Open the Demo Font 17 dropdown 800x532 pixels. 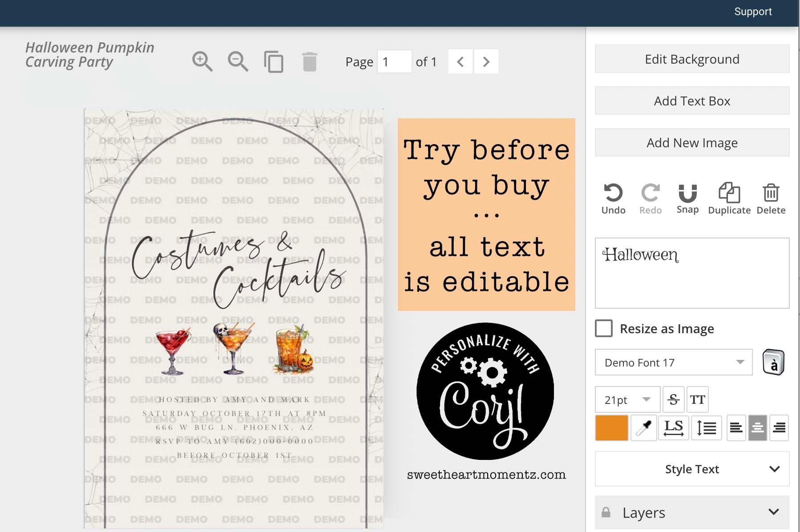tap(673, 362)
